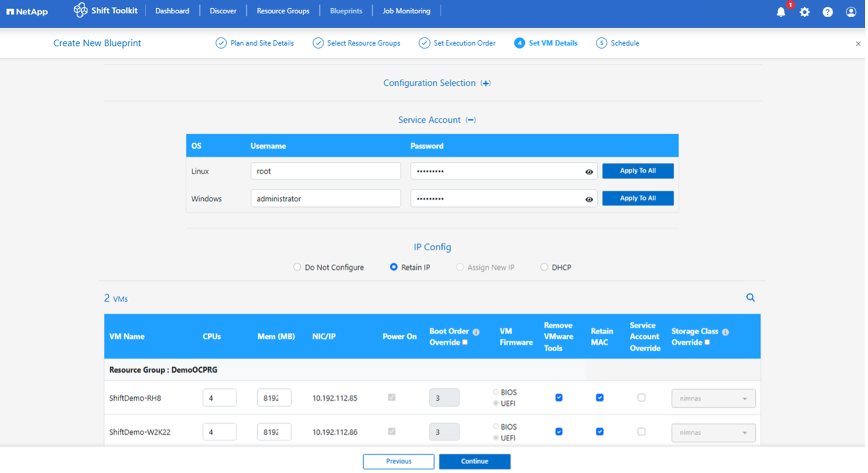
Task: Click the VM list search magnifier icon
Action: 750,298
